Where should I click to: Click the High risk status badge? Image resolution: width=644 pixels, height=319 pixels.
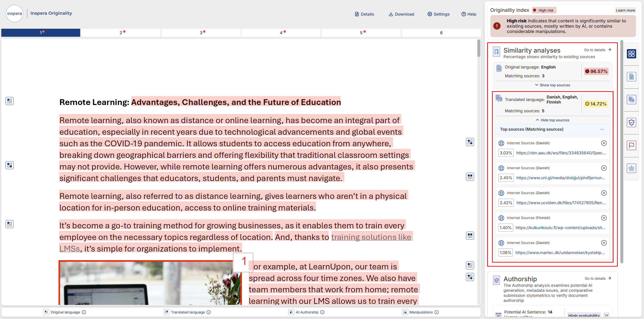click(x=544, y=10)
